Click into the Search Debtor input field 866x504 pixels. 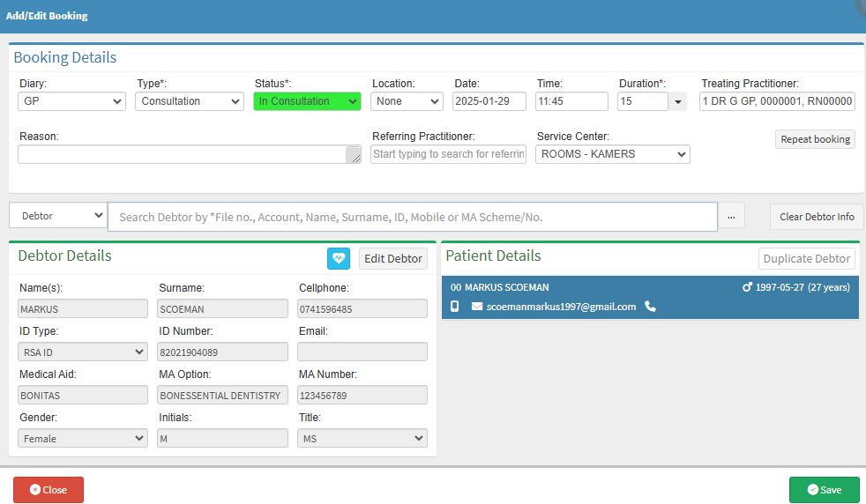412,217
